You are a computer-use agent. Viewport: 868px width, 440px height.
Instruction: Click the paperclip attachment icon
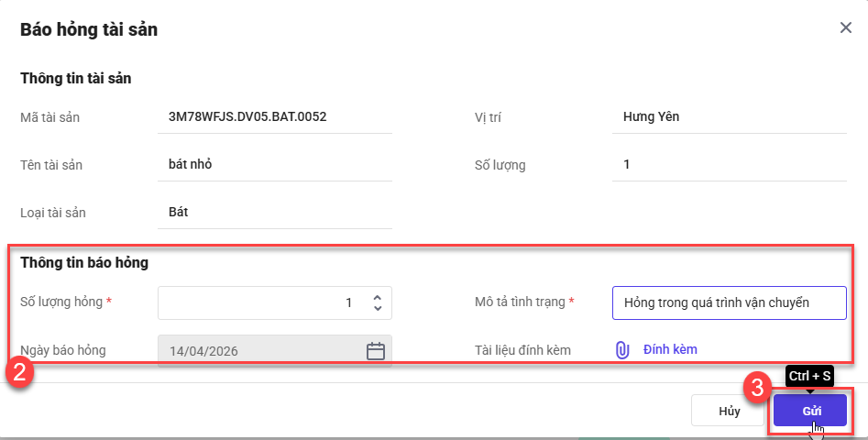point(622,350)
